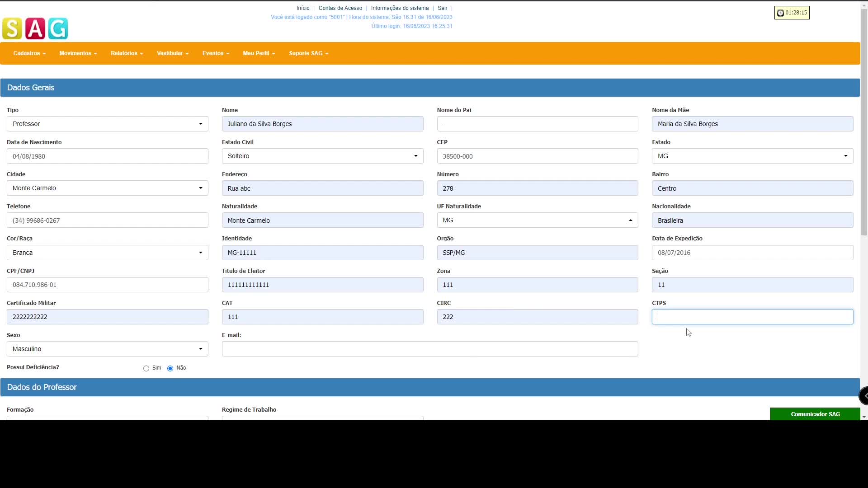The width and height of the screenshot is (868, 488).
Task: Click the Nome da Mãe field
Action: (x=752, y=124)
